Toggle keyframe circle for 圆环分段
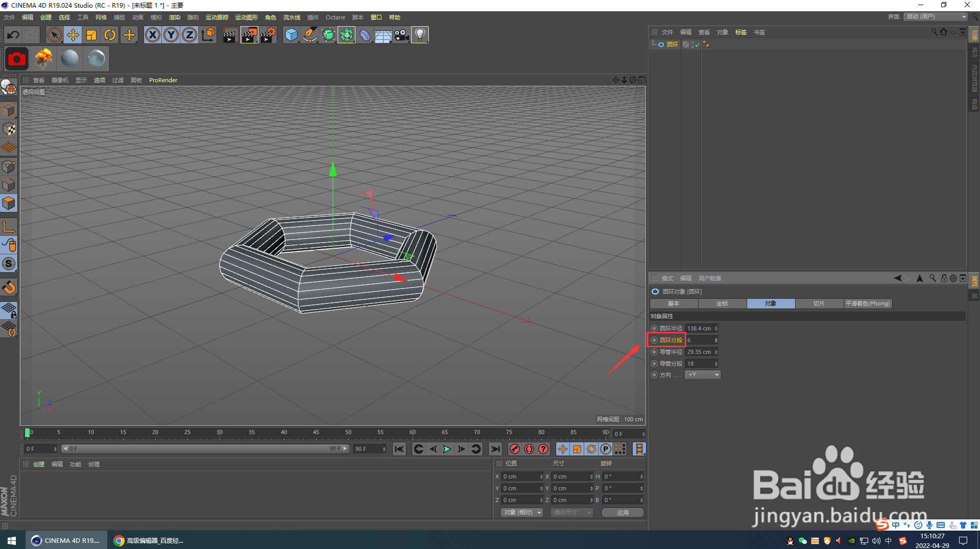 654,340
